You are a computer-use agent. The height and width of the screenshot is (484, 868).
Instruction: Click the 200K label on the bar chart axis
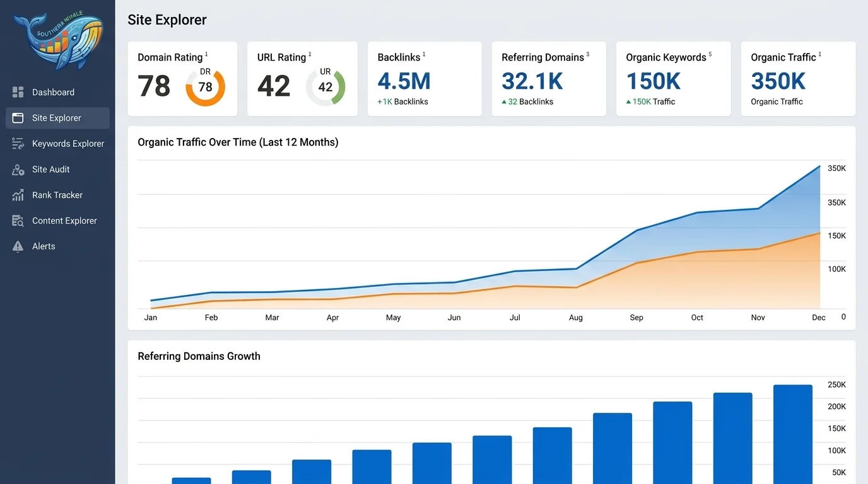(x=837, y=406)
